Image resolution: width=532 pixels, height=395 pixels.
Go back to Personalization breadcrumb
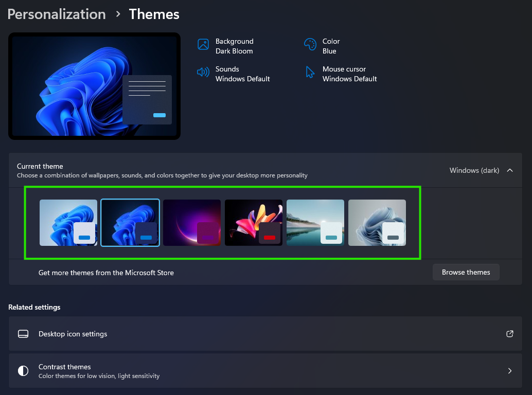[56, 14]
